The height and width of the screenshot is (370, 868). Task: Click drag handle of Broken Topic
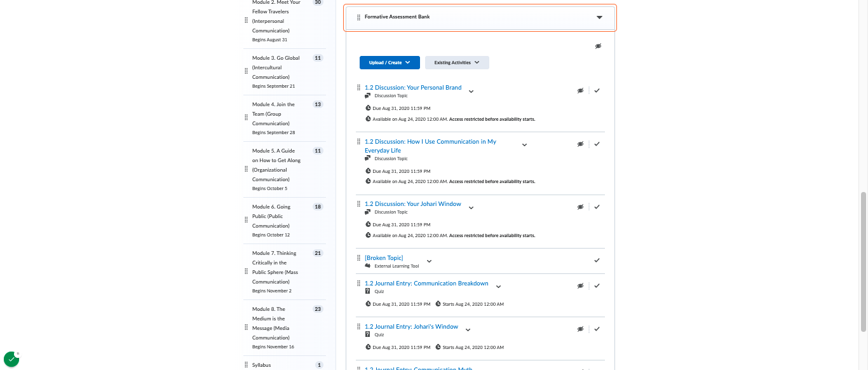coord(358,257)
